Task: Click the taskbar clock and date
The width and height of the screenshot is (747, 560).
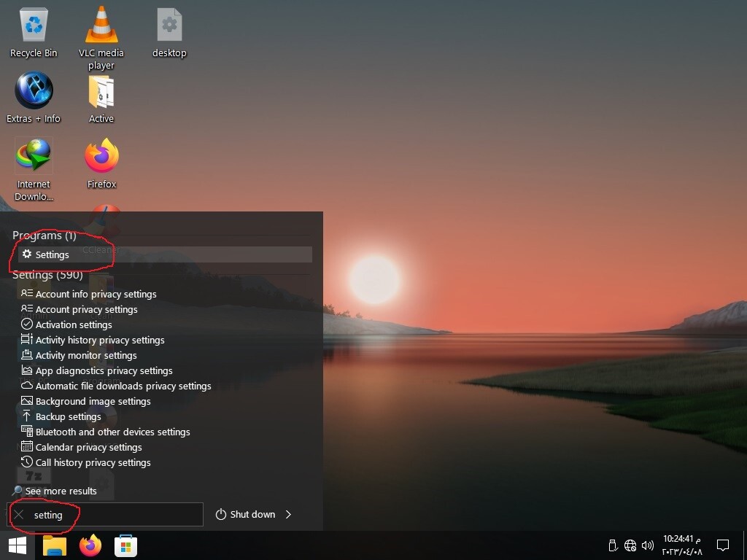Action: (682, 545)
